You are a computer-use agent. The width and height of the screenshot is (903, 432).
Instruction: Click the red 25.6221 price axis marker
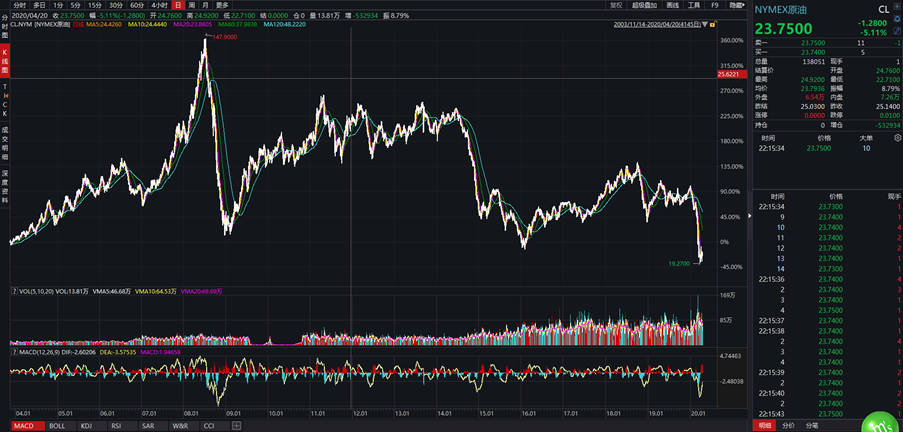(x=731, y=74)
